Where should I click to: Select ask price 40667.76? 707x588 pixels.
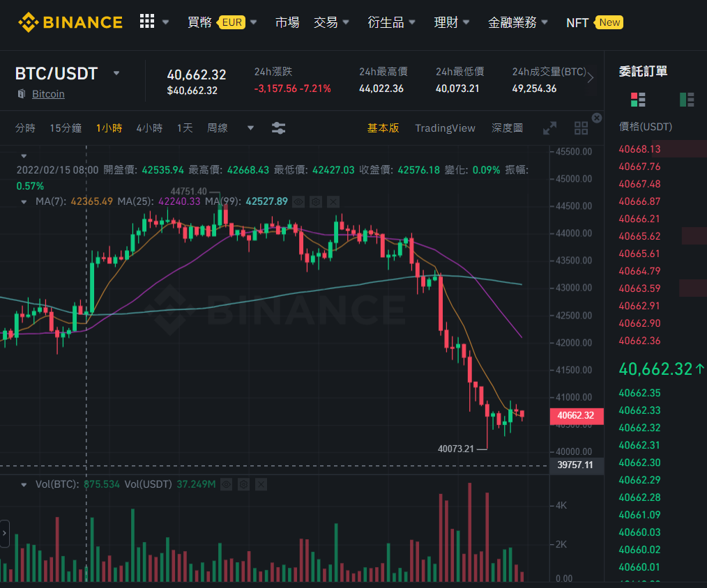coord(639,167)
